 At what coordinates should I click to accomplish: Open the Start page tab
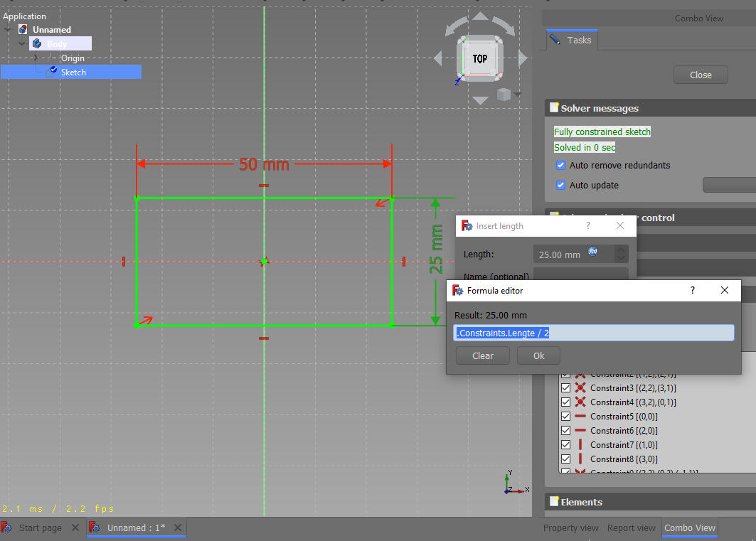[40, 527]
